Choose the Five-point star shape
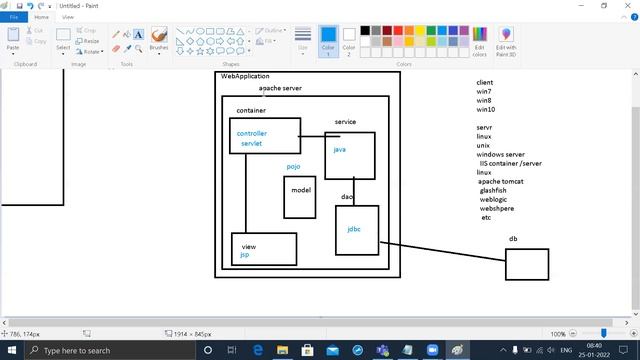The image size is (640, 360). point(200,51)
